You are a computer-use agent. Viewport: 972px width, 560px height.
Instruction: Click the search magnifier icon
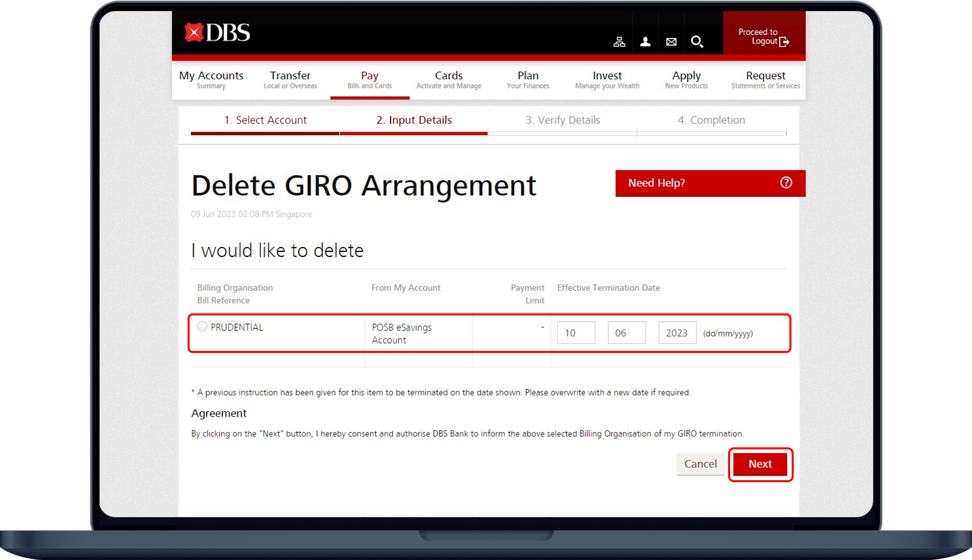click(x=697, y=42)
